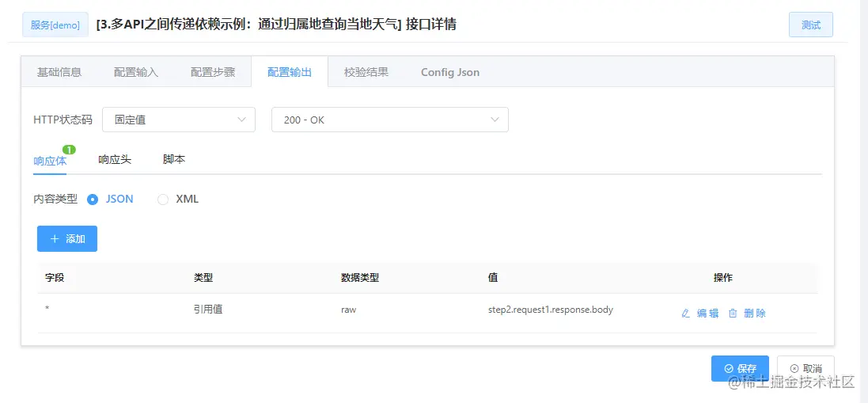Click the raw data type cell
This screenshot has width=868, height=403.
click(348, 310)
